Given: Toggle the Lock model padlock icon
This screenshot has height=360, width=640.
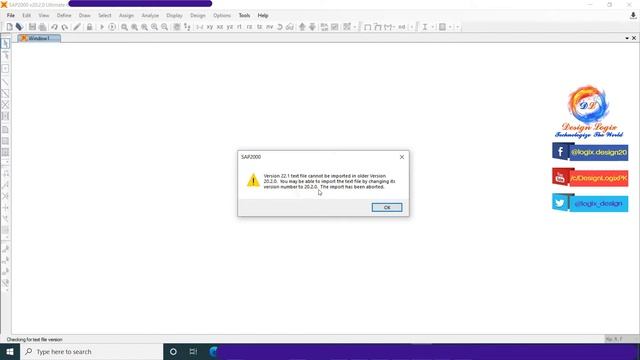Looking at the screenshot, I should [x=89, y=27].
